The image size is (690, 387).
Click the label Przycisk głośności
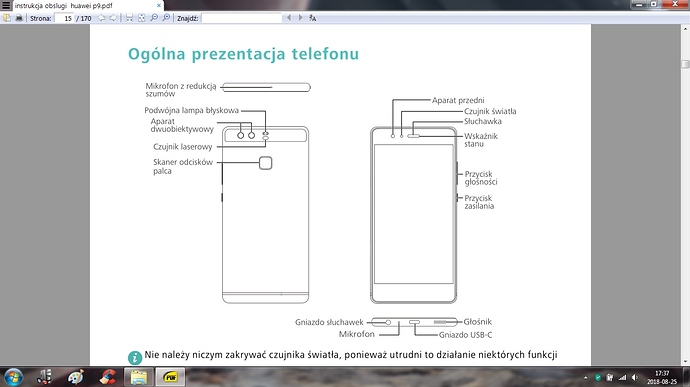point(481,178)
